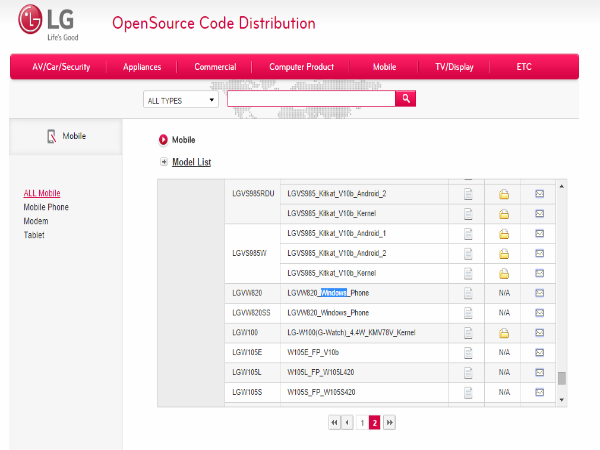Select the TV/Display category tab

(x=454, y=67)
